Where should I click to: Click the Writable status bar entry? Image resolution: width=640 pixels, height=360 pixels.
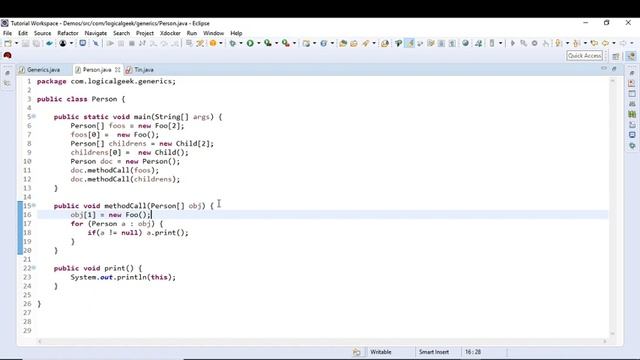click(x=380, y=352)
